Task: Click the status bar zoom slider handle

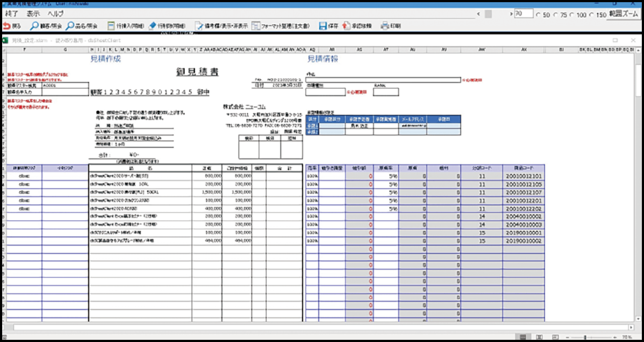Action: pos(585,337)
